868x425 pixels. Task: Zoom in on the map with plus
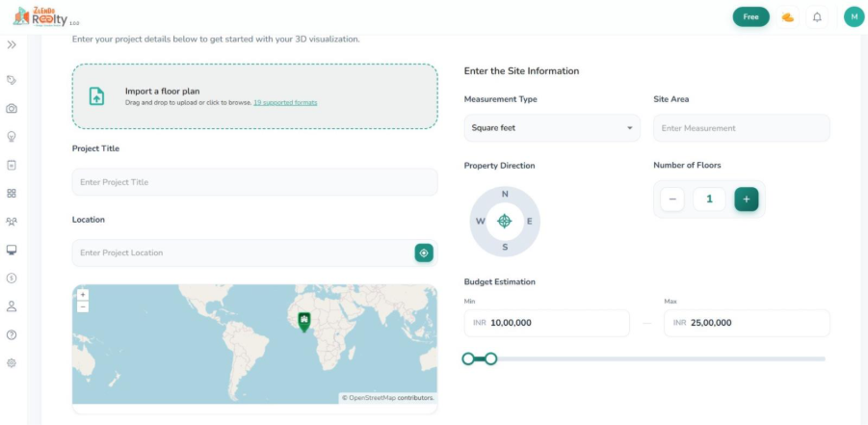coord(83,295)
